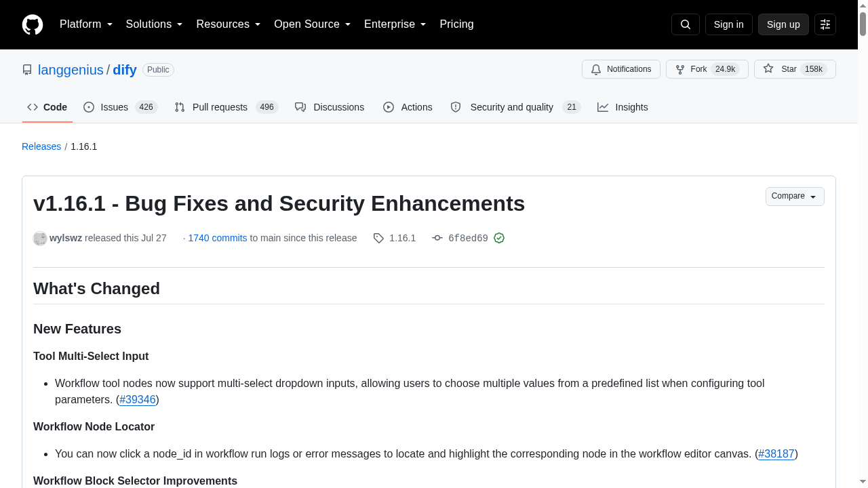
Task: Click the commit icon beside 6f8ed69
Action: tap(437, 238)
